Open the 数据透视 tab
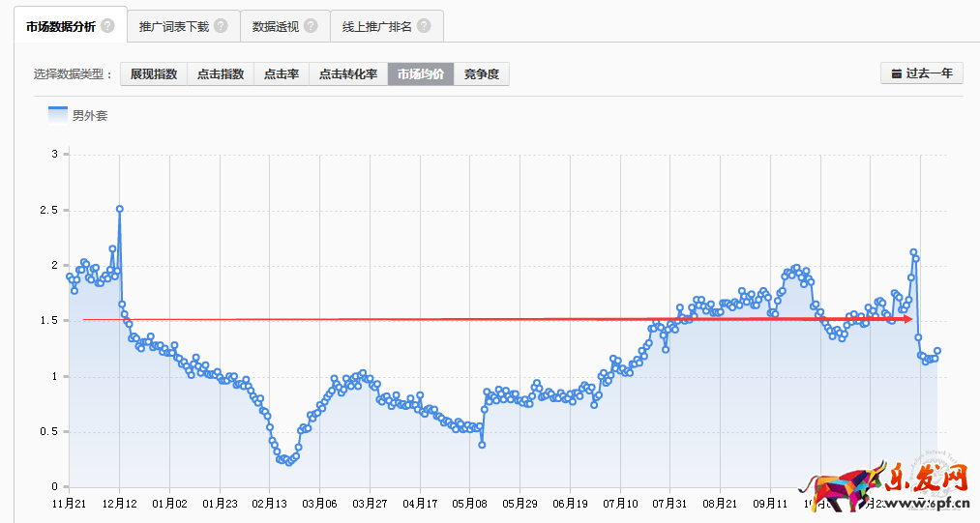The height and width of the screenshot is (523, 980). pos(275,26)
